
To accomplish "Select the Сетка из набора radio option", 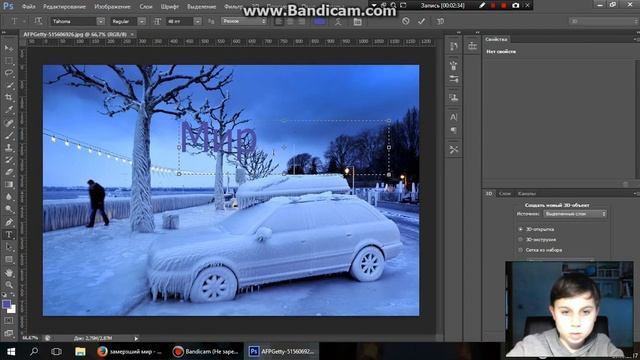I will [x=520, y=250].
